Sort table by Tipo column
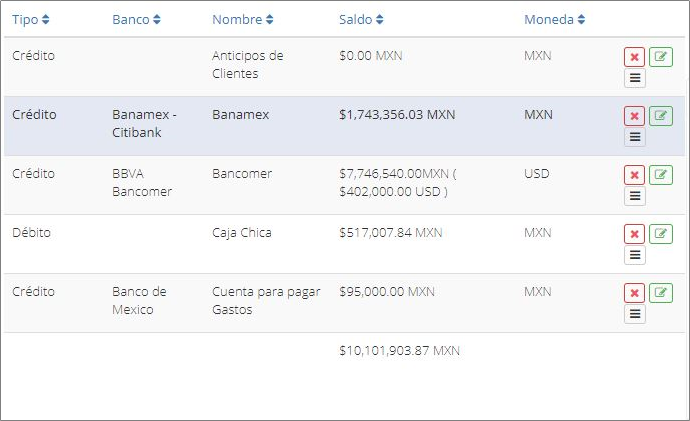The height and width of the screenshot is (421, 690). 30,19
